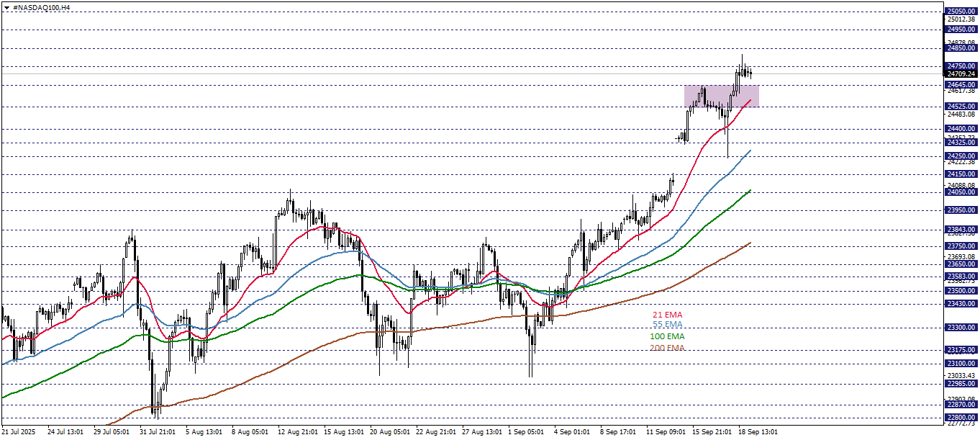Select the 22800.00 price level label
Image resolution: width=980 pixels, height=440 pixels.
tap(961, 417)
